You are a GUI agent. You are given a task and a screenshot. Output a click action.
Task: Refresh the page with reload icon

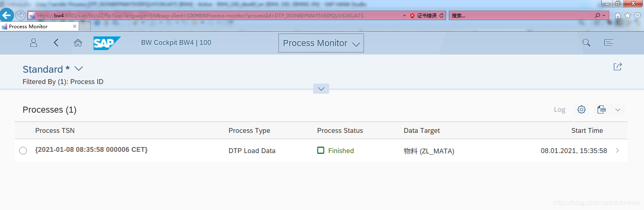point(441,15)
